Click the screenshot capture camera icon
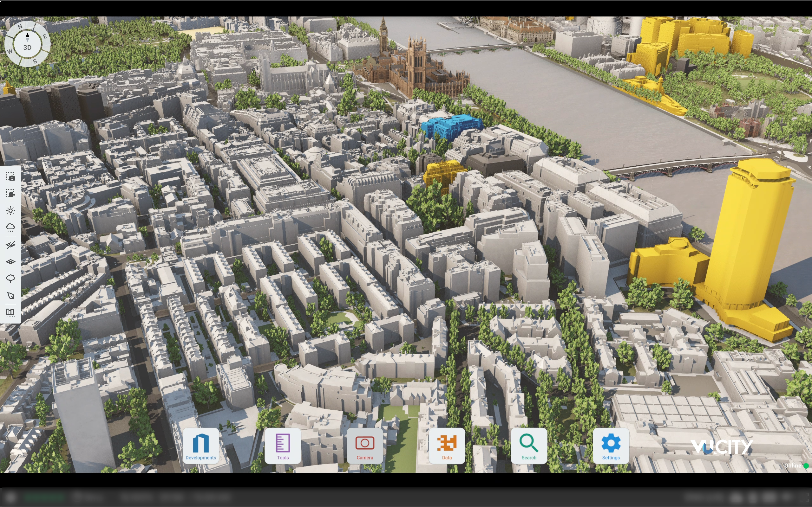 point(10,177)
